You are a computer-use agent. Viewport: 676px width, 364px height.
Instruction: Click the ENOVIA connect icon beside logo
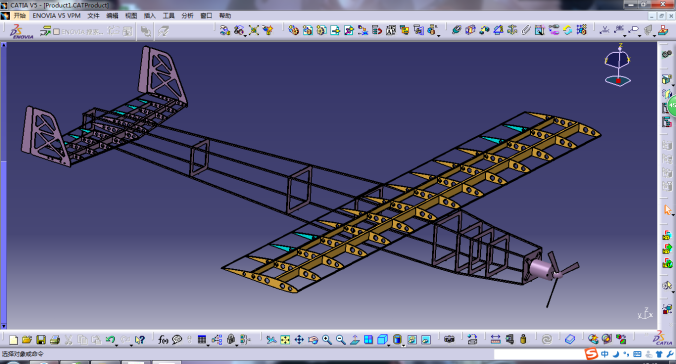(x=45, y=31)
